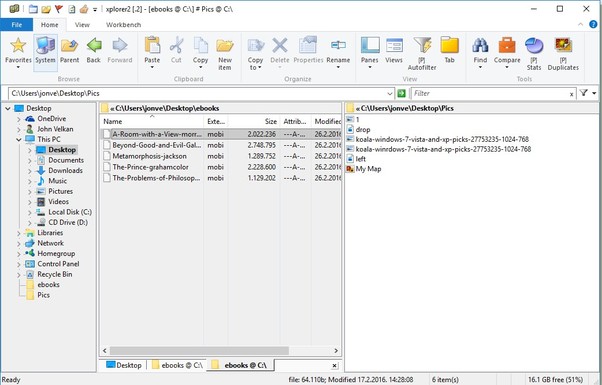Click the System computer icon
This screenshot has width=602, height=385.
point(45,46)
